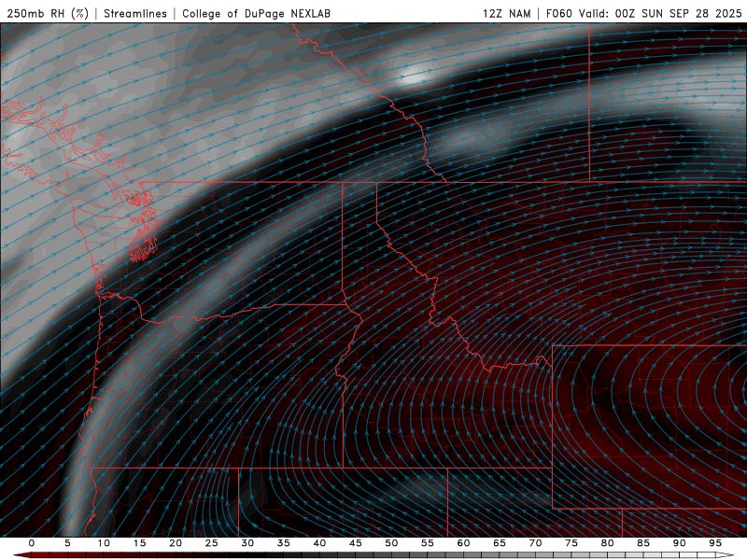The height and width of the screenshot is (560, 747).
Task: Click the '30' colorbar label
Action: coord(247,543)
